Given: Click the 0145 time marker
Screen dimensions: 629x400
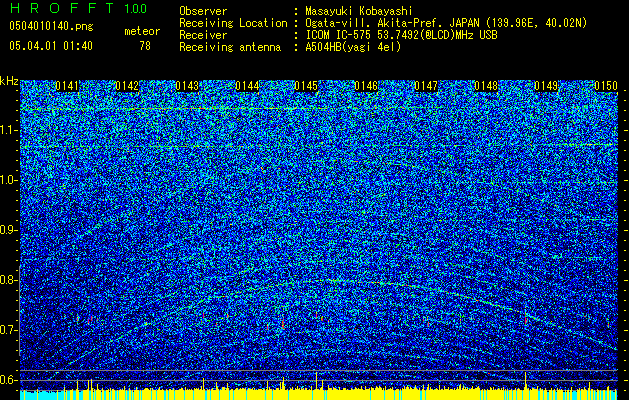Looking at the screenshot, I should click(x=306, y=86).
